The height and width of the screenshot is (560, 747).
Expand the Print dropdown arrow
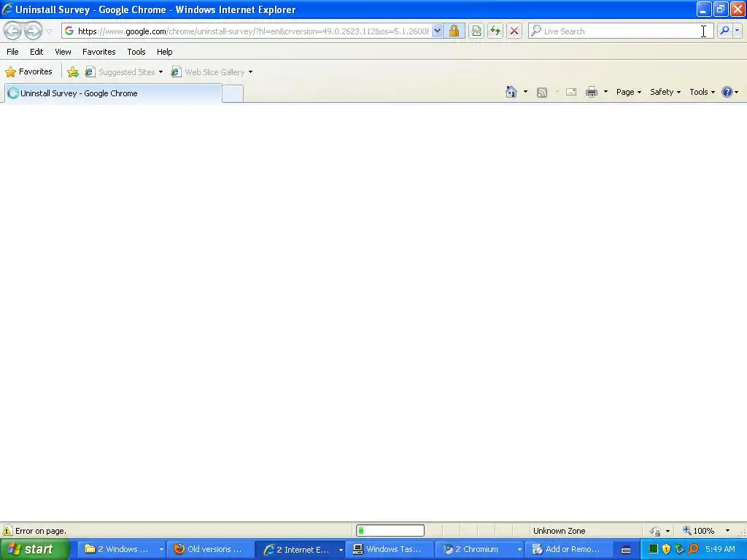(606, 92)
